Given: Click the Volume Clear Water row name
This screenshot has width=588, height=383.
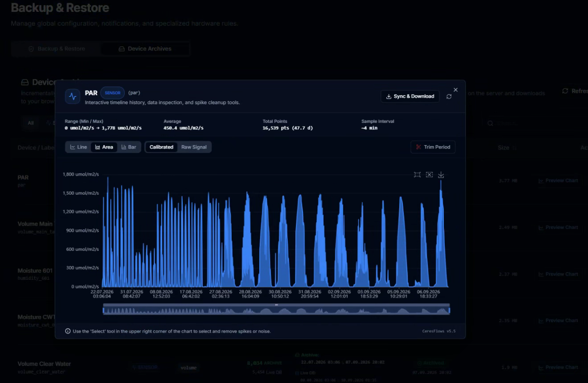Looking at the screenshot, I should [x=44, y=364].
